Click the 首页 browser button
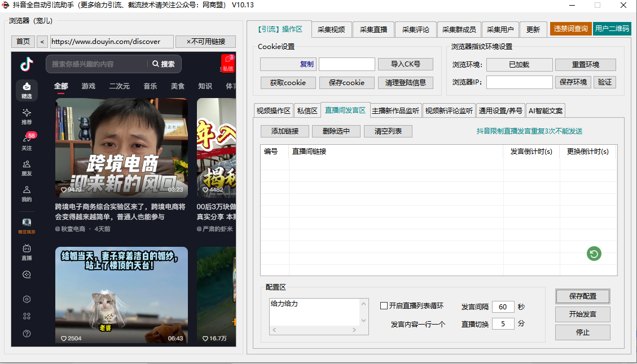Image resolution: width=637 pixels, height=364 pixels. pos(23,41)
